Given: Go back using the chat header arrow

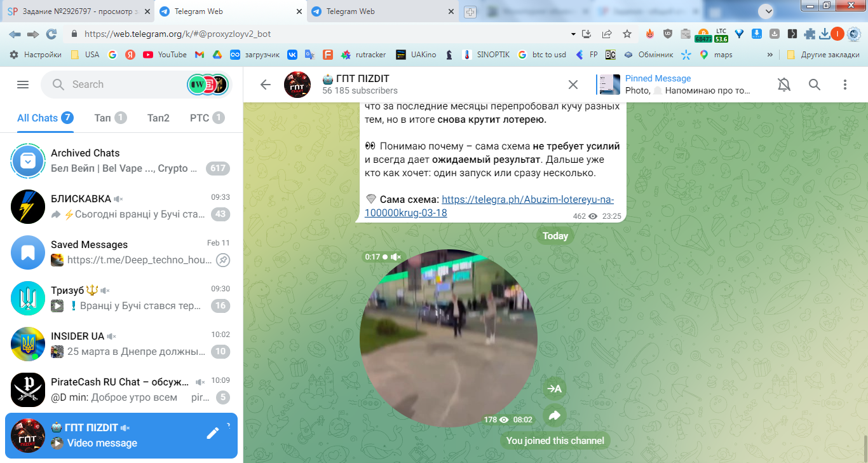Looking at the screenshot, I should coord(266,85).
